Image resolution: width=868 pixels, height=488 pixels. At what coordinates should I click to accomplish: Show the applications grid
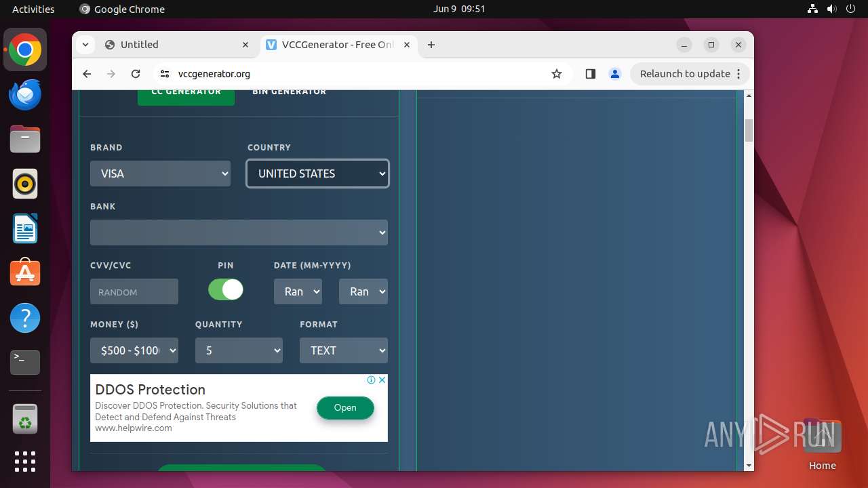25,462
